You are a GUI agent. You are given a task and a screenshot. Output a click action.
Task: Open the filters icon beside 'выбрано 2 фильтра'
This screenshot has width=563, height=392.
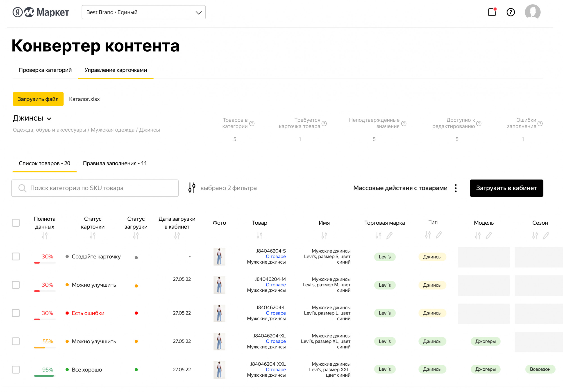click(x=192, y=188)
